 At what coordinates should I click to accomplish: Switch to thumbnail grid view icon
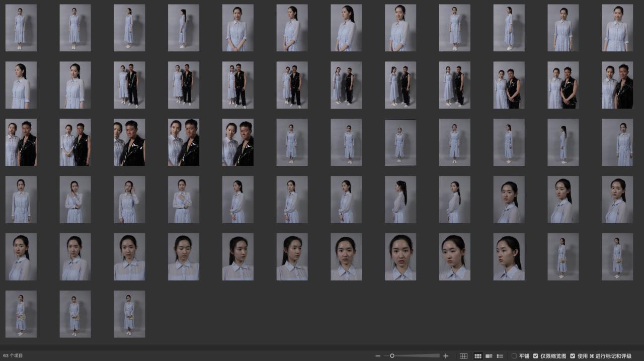click(478, 356)
